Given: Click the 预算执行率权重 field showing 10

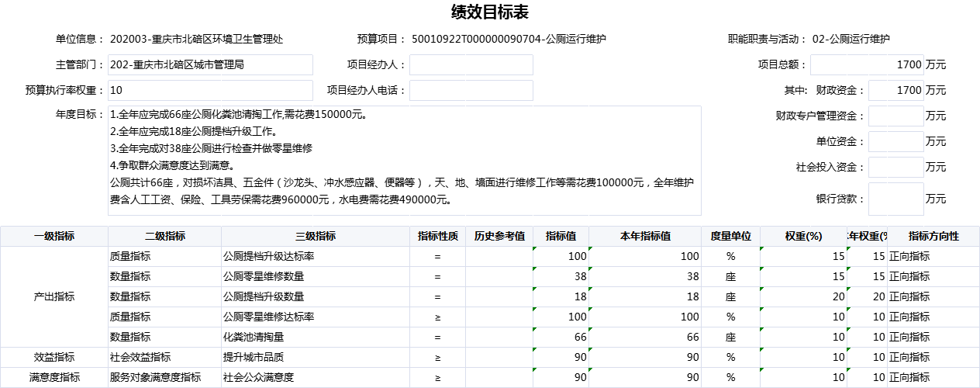Looking at the screenshot, I should point(210,91).
